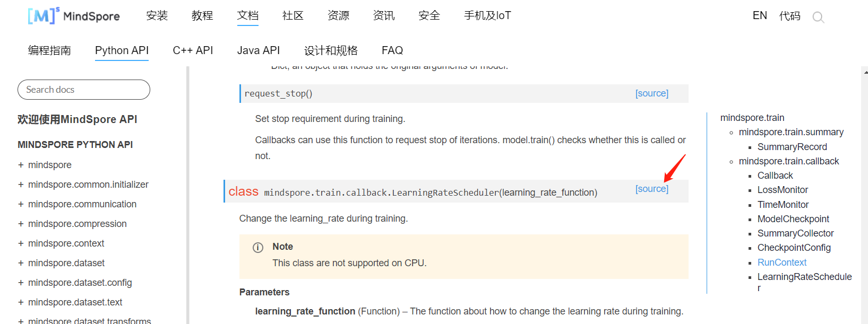Viewport: 868px width, 324px height.
Task: Expand mindspore.context plus toggle
Action: point(21,243)
